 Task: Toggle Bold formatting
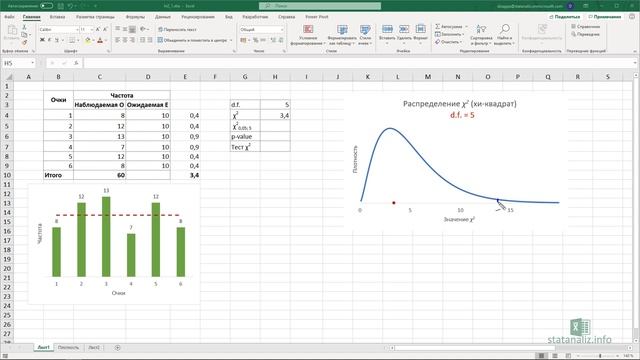tap(42, 40)
